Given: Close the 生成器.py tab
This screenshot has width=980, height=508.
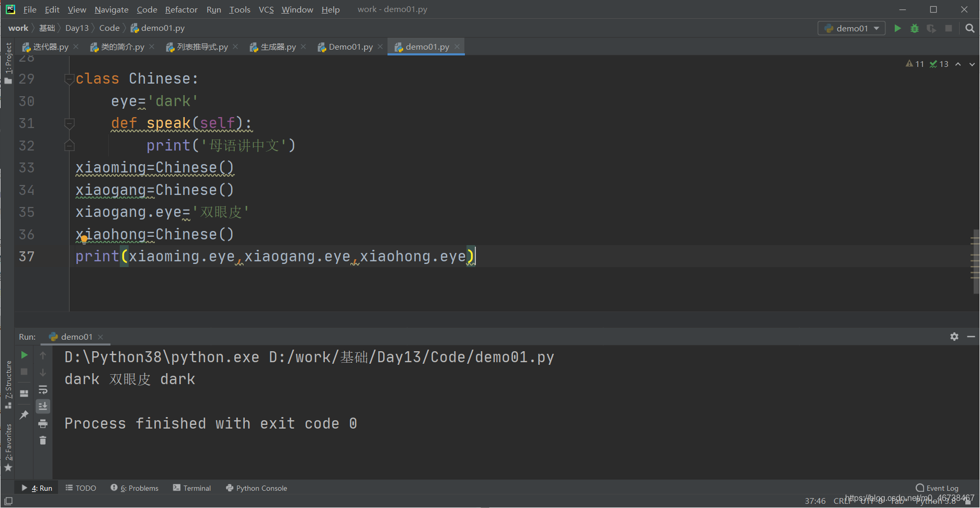Looking at the screenshot, I should coord(303,47).
